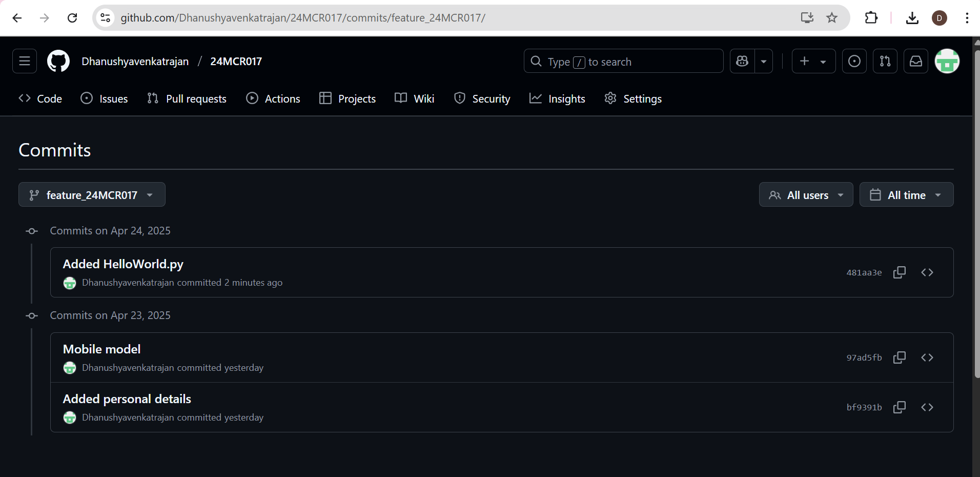Select the 'Commits on Apr 23, 2025' heading
Screen dimensions: 980x477
[110, 315]
